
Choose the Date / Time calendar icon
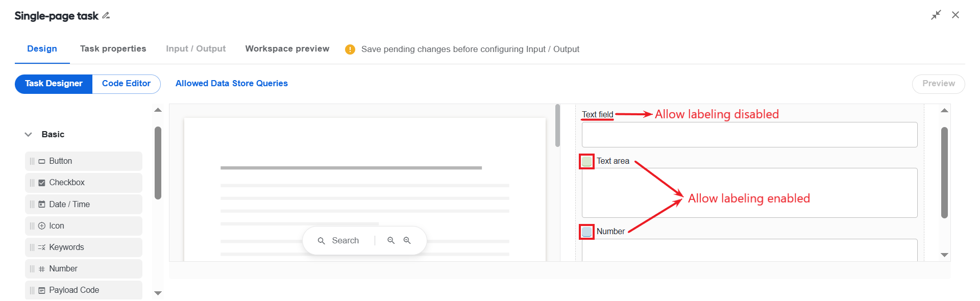tap(42, 204)
